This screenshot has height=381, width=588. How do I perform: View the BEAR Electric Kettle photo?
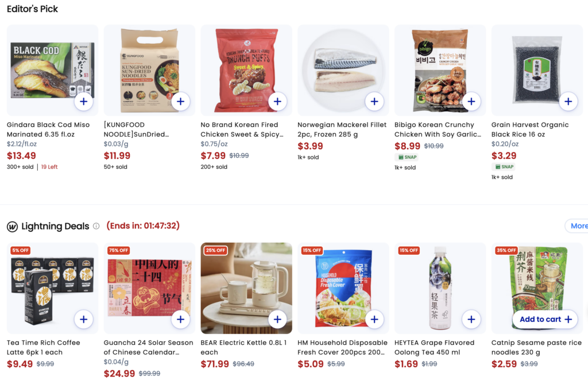(246, 288)
